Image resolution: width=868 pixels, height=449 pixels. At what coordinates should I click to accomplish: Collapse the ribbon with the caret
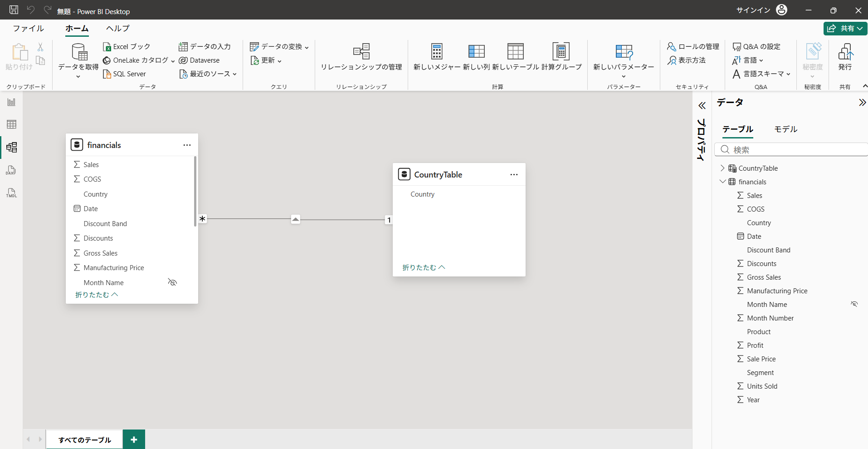tap(865, 86)
